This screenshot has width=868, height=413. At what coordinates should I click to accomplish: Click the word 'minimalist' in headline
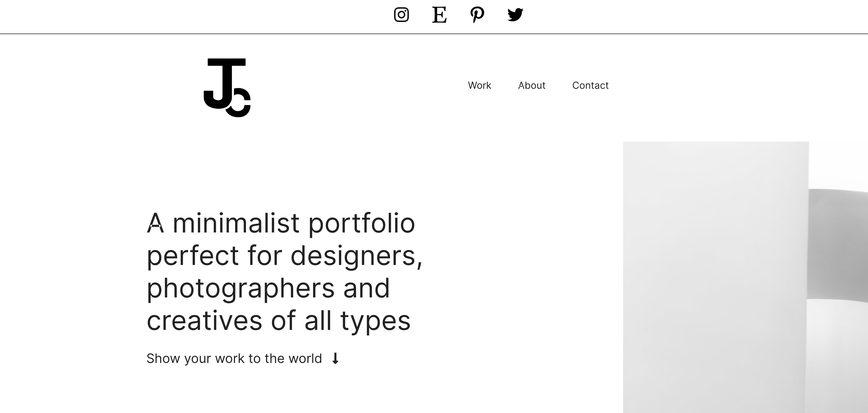point(236,223)
